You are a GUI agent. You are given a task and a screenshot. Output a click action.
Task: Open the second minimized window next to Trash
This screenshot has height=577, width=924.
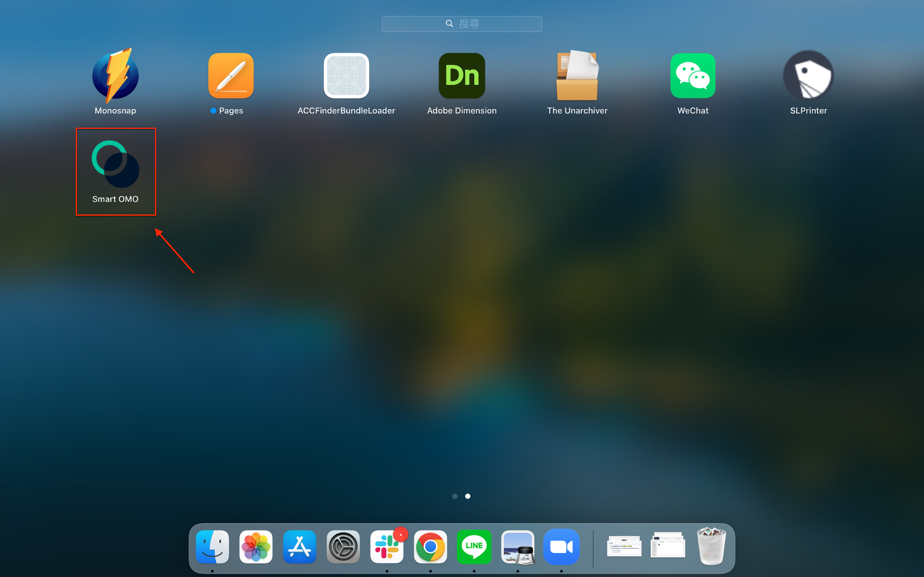point(667,545)
